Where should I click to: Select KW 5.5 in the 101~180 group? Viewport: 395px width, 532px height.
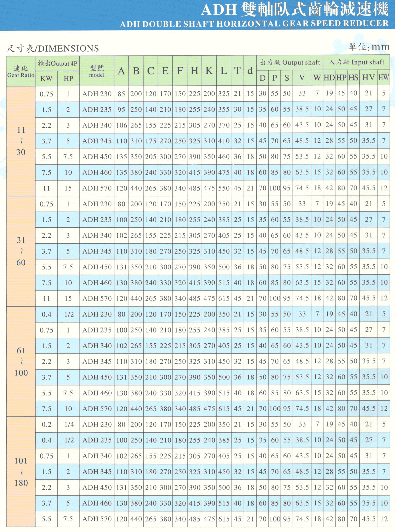46,519
